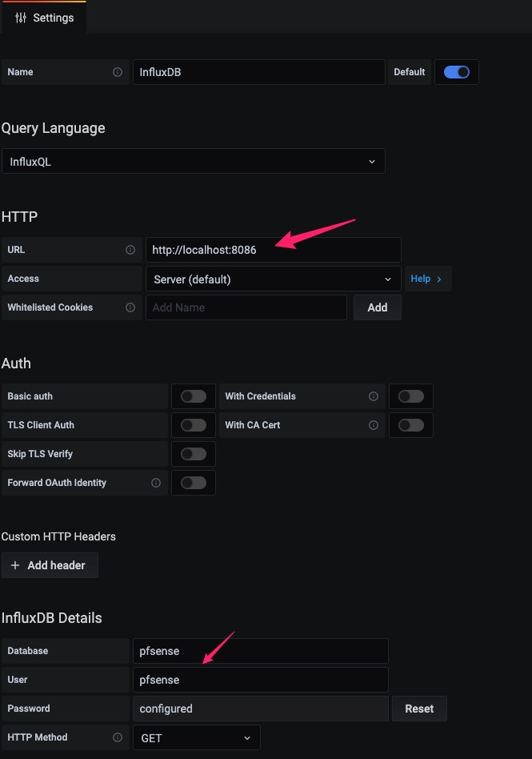Click the With CA Cert info icon
Image resolution: width=532 pixels, height=759 pixels.
click(x=374, y=425)
